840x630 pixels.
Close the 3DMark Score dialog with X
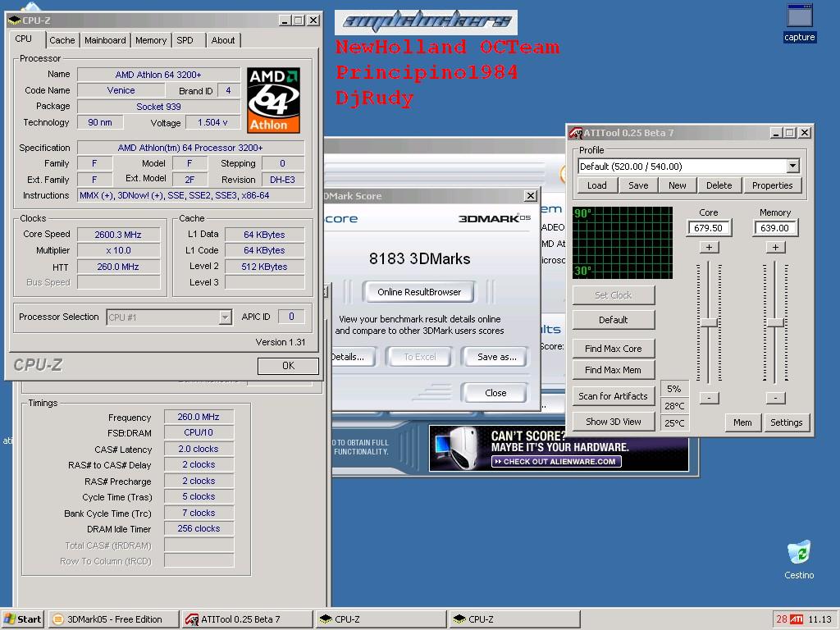point(531,196)
